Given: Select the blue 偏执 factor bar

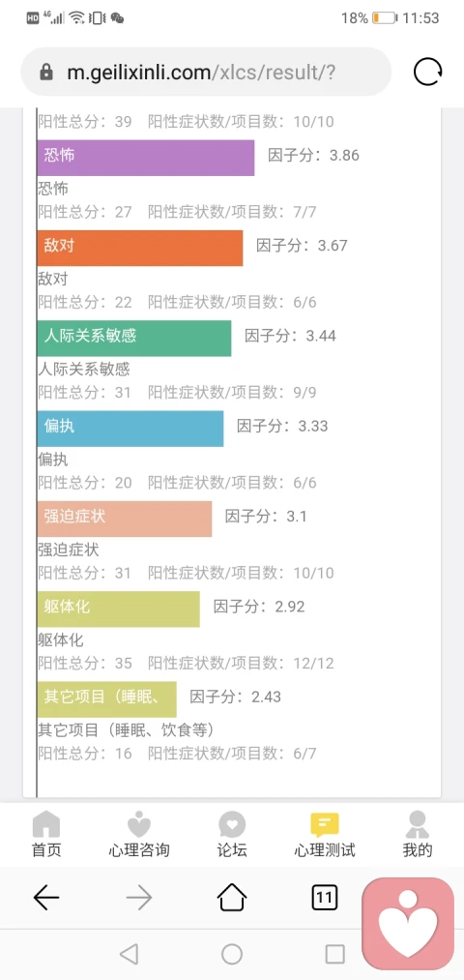Looking at the screenshot, I should [x=130, y=429].
